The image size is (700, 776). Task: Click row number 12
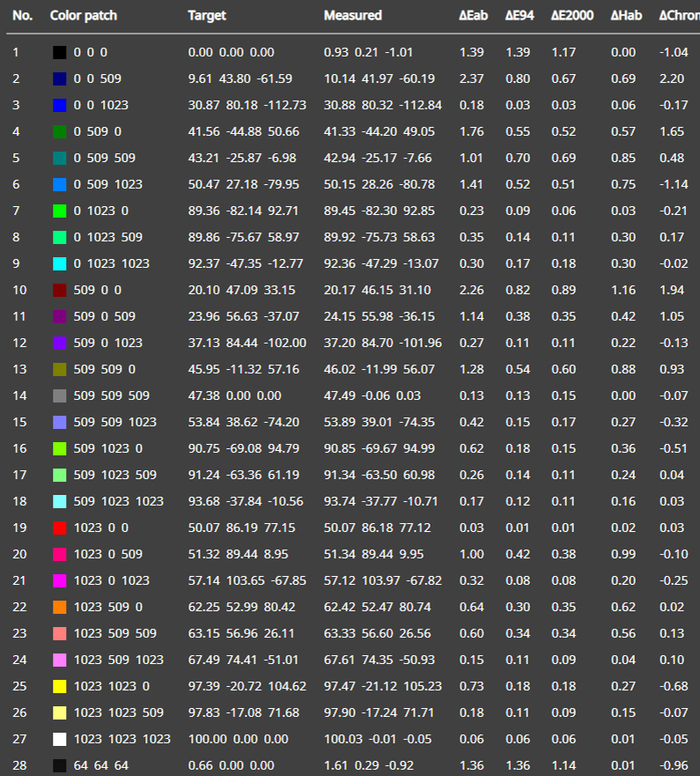pyautogui.click(x=19, y=343)
